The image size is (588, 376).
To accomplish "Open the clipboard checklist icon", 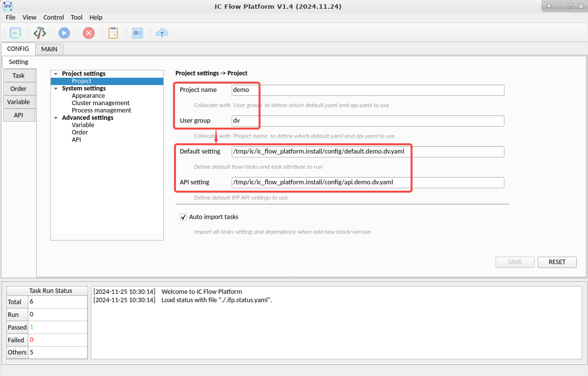I will click(x=113, y=33).
